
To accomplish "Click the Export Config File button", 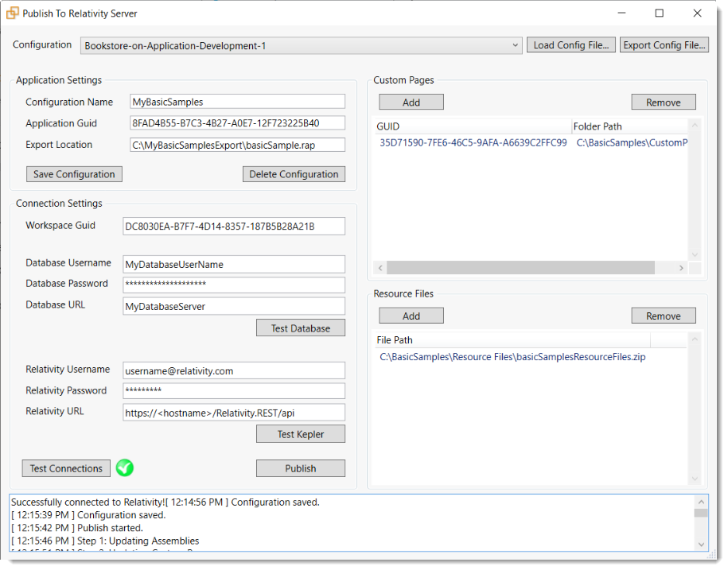I will tap(664, 45).
